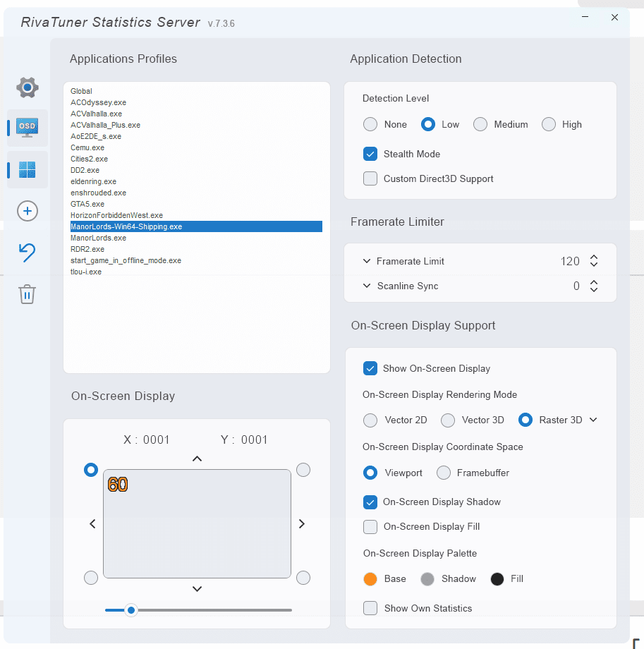Expand the Framerate Limit dropdown chevron
Screen dimensions: 644x649
point(367,261)
